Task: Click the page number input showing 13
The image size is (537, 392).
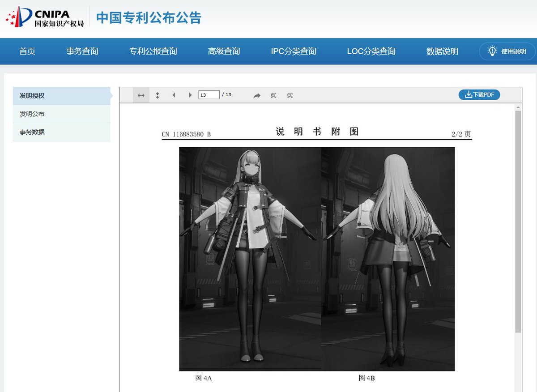Action: click(x=209, y=95)
